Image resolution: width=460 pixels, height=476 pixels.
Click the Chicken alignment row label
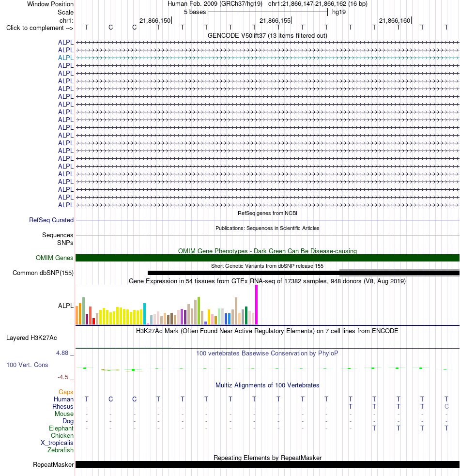click(62, 436)
